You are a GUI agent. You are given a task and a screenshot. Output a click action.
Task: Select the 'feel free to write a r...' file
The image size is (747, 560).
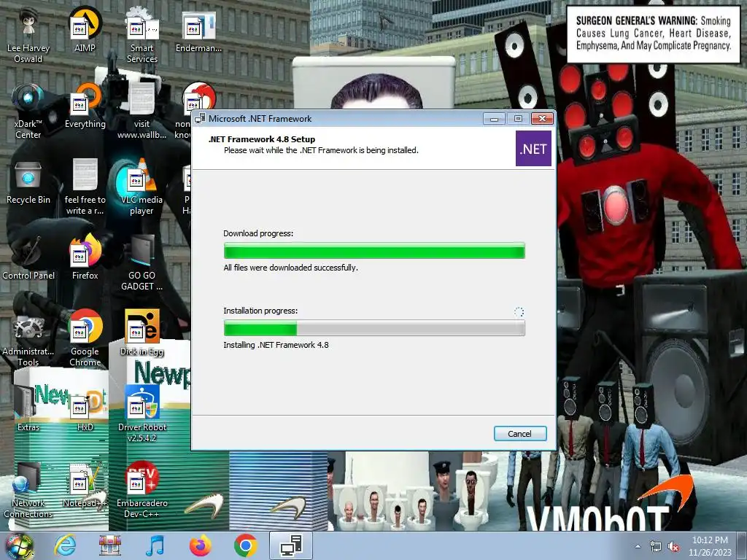click(x=85, y=186)
